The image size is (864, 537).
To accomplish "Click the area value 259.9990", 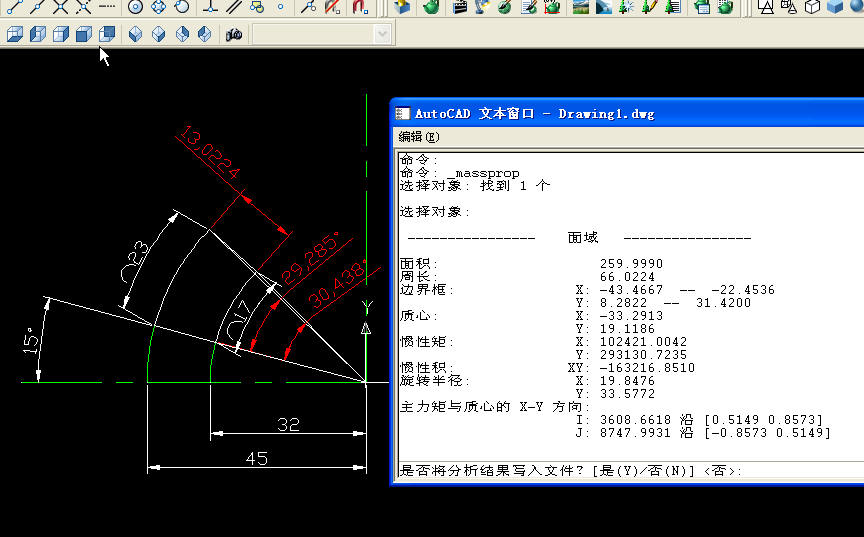I will pyautogui.click(x=631, y=264).
